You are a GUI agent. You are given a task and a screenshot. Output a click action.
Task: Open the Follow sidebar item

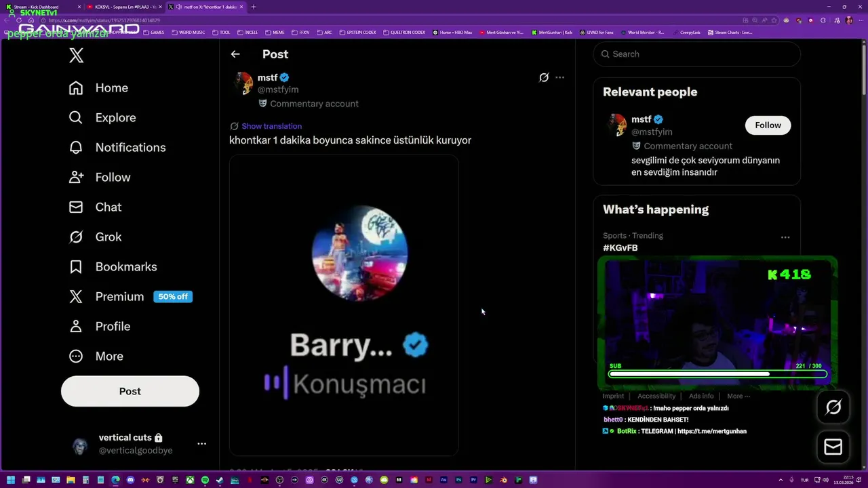100,177
